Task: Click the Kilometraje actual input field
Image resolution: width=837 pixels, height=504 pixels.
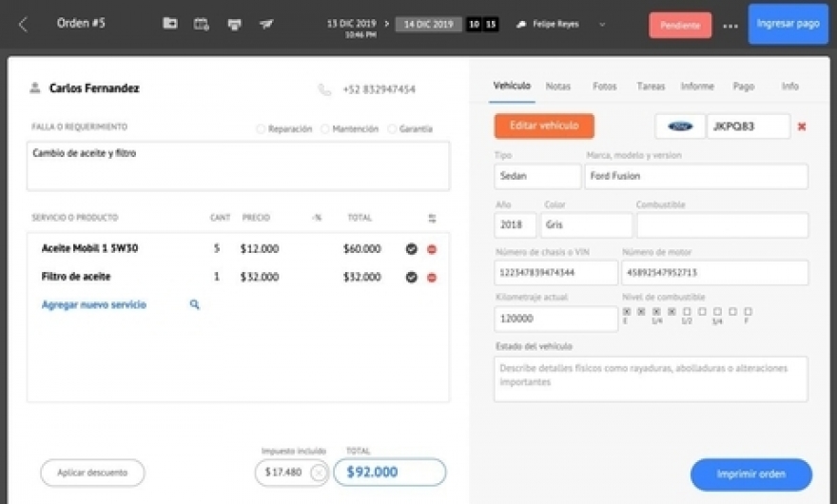Action: [555, 320]
